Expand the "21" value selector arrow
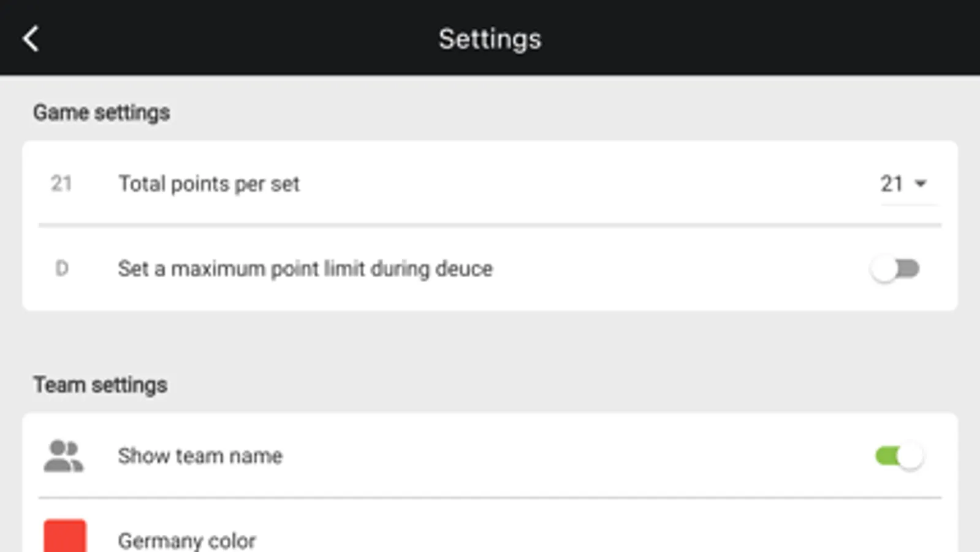 [x=921, y=183]
